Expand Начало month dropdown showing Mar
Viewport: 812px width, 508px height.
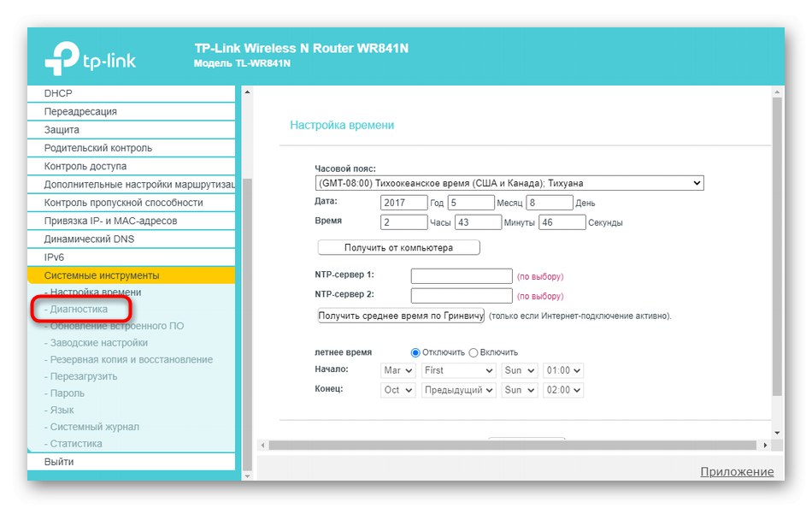coord(397,370)
